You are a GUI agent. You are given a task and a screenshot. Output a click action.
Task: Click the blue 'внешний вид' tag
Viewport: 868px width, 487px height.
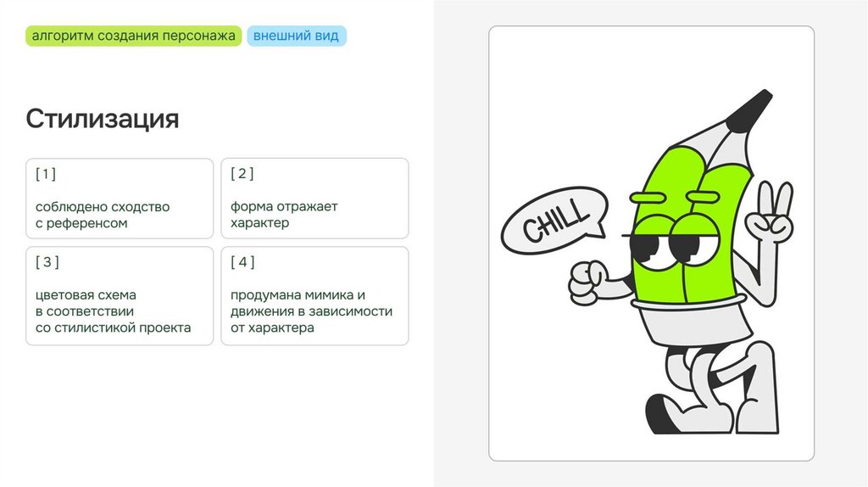click(x=296, y=36)
